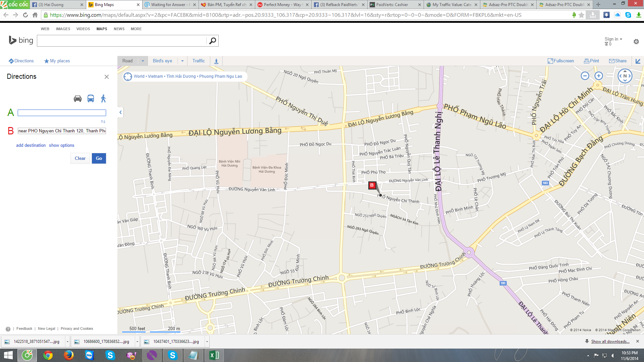The width and height of the screenshot is (644, 362).
Task: Expand the Bird's eye dropdown arrow
Action: pyautogui.click(x=182, y=61)
